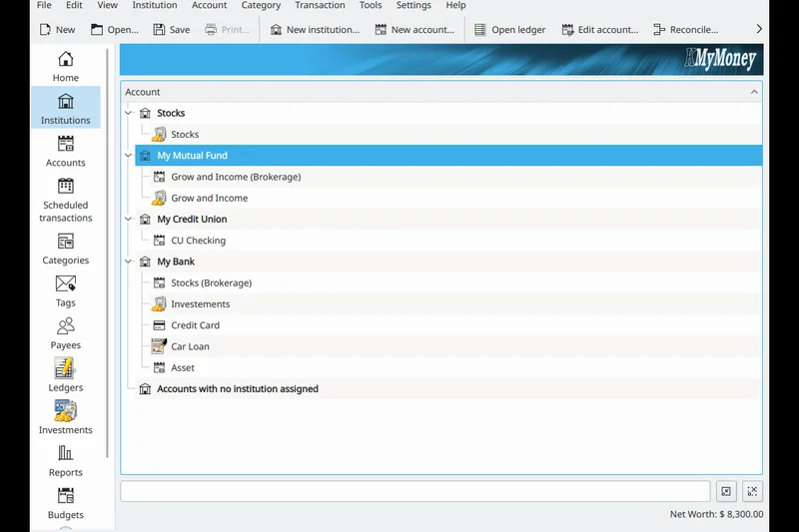Image resolution: width=799 pixels, height=532 pixels.
Task: Click the Reconcile toolbar button
Action: (685, 30)
